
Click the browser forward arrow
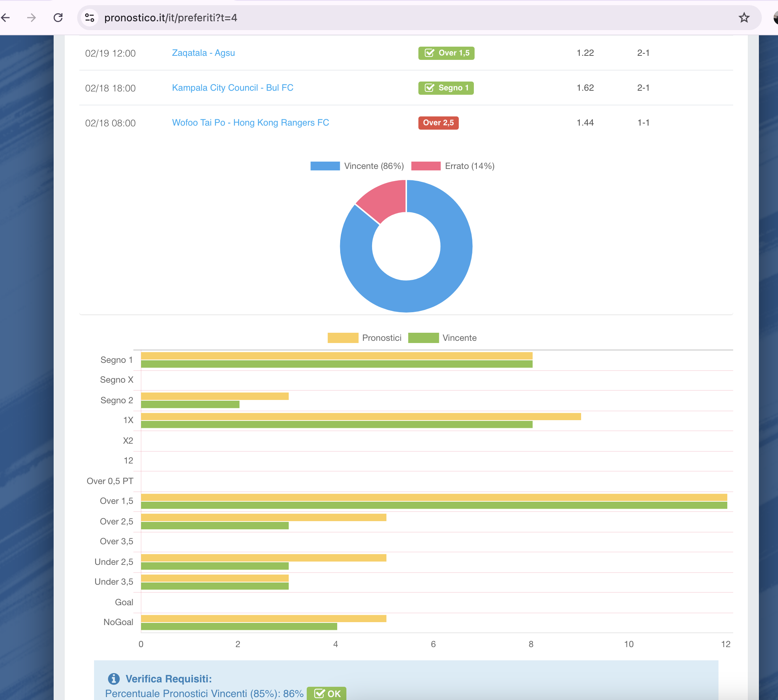32,18
